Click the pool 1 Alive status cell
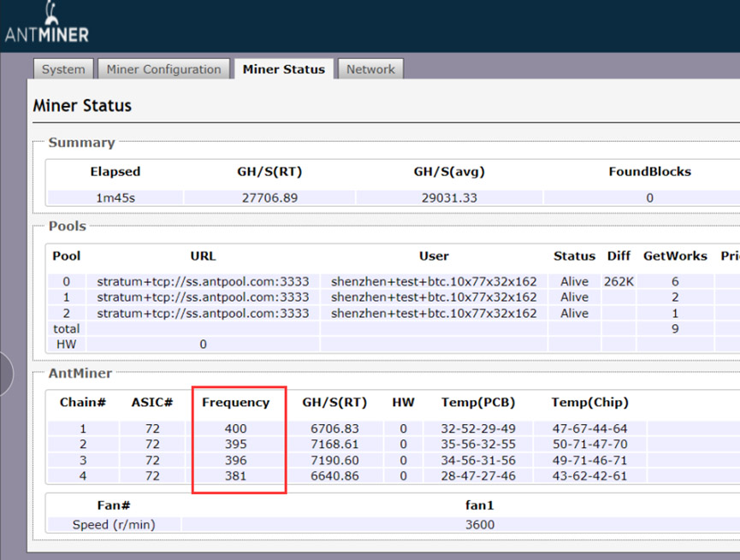Screen dimensions: 740x560 (573, 297)
